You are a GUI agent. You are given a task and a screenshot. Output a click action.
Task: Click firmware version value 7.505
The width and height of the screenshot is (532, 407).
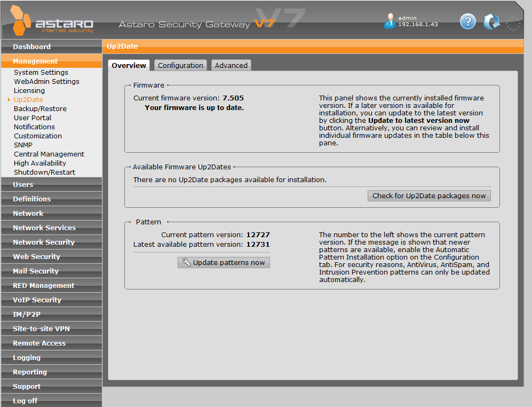click(233, 98)
